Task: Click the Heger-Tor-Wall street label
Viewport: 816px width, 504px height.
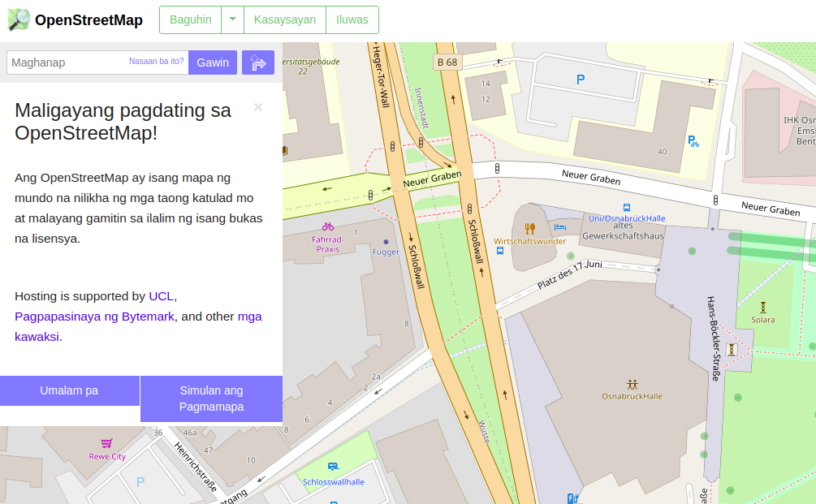Action: click(x=382, y=76)
